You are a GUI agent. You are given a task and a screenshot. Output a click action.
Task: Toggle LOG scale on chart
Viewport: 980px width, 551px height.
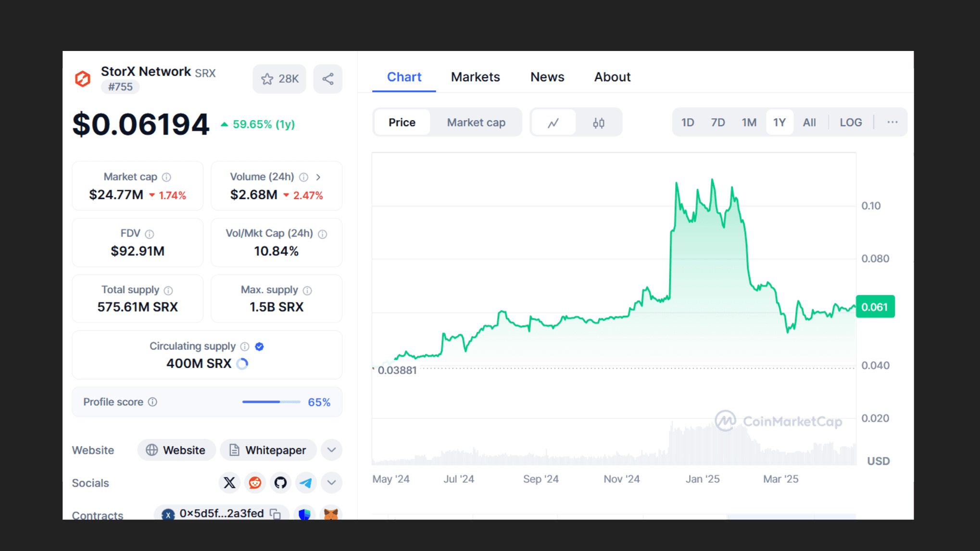(x=851, y=123)
